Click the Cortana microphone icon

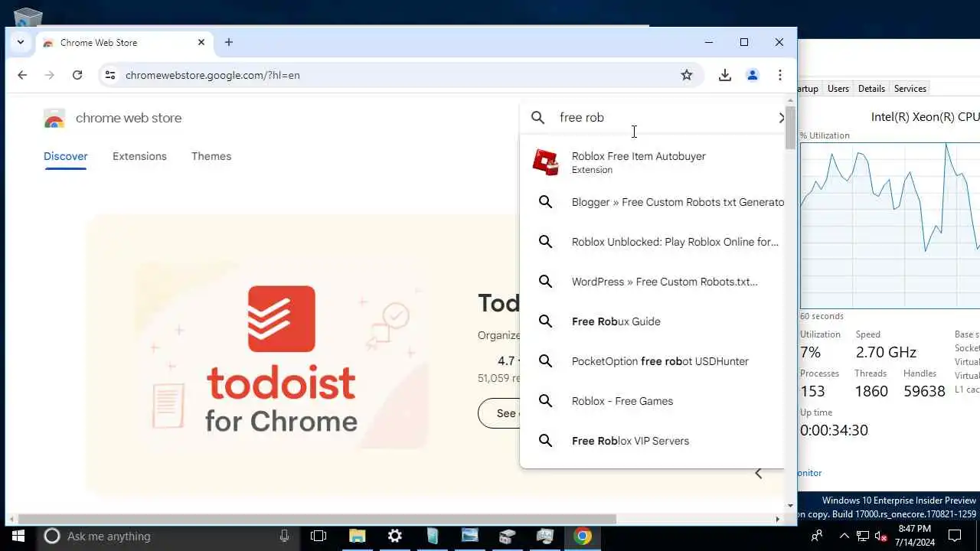pos(285,536)
